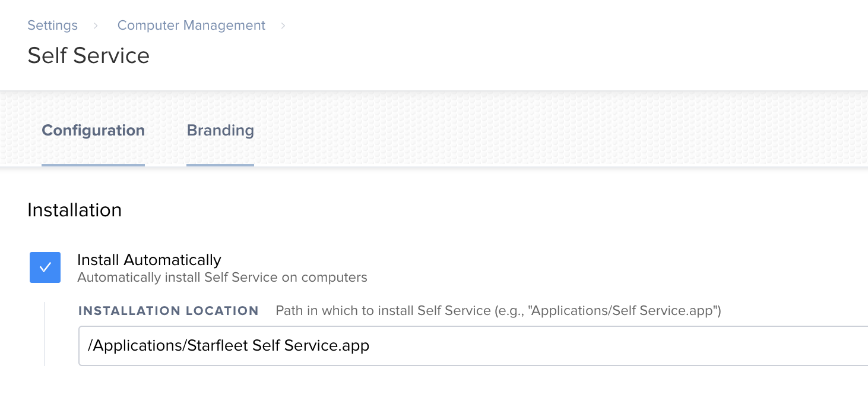Switch to the Branding tab

pos(220,130)
